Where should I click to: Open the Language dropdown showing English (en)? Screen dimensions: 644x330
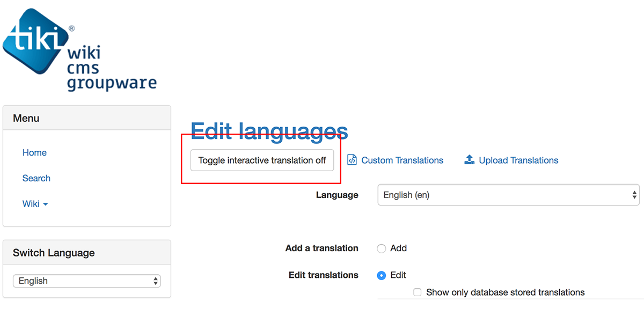click(x=508, y=195)
